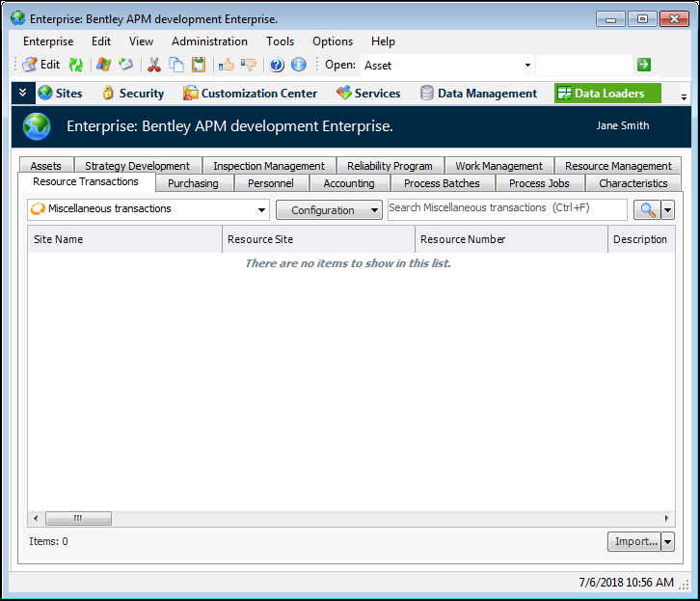Open the Sites globe item

61,93
